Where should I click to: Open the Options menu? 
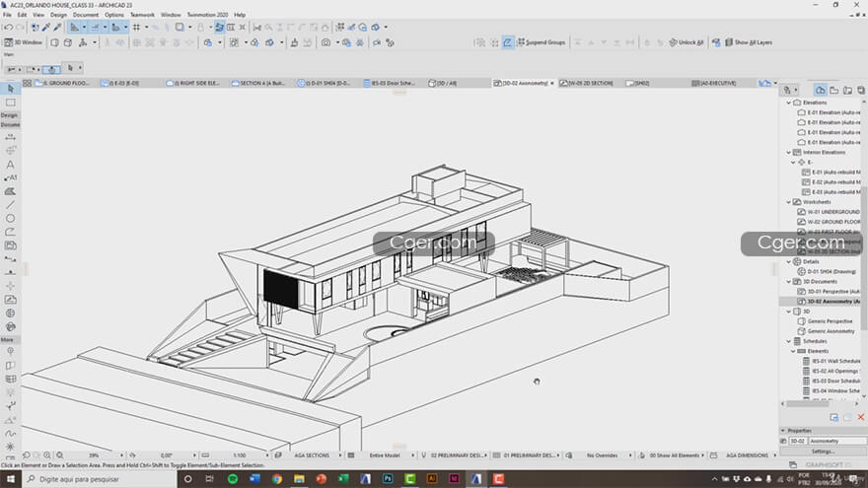coord(114,15)
